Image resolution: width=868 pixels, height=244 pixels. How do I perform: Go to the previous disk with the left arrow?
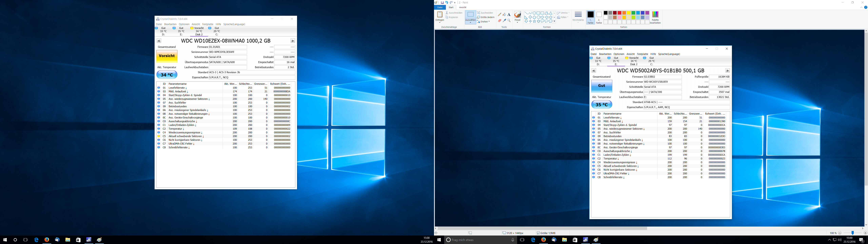point(159,41)
